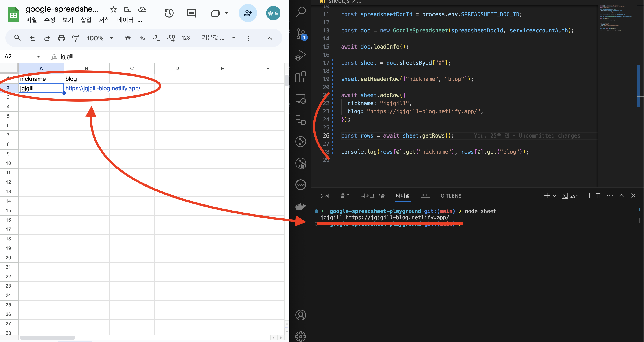Click the paint format icon in toolbar
The width and height of the screenshot is (644, 342).
pos(75,38)
